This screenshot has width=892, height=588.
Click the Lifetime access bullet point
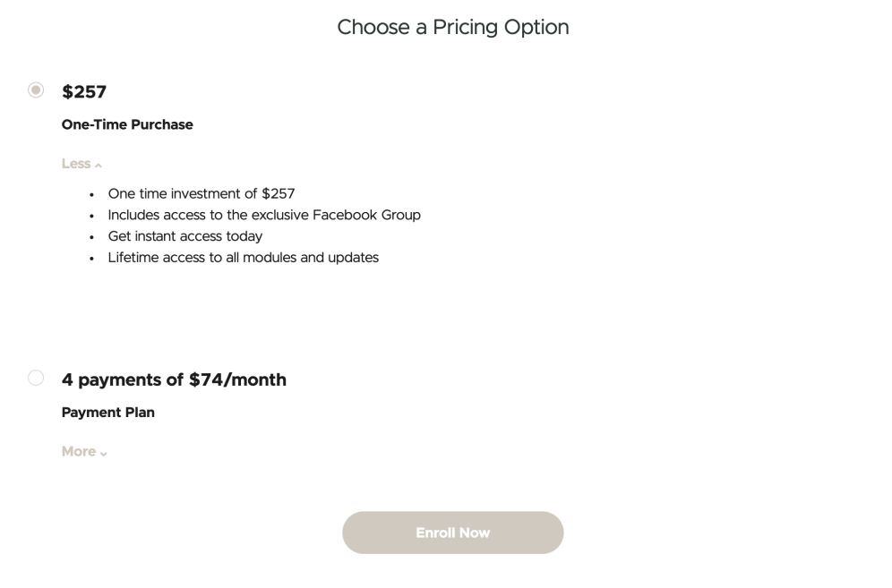click(x=243, y=258)
